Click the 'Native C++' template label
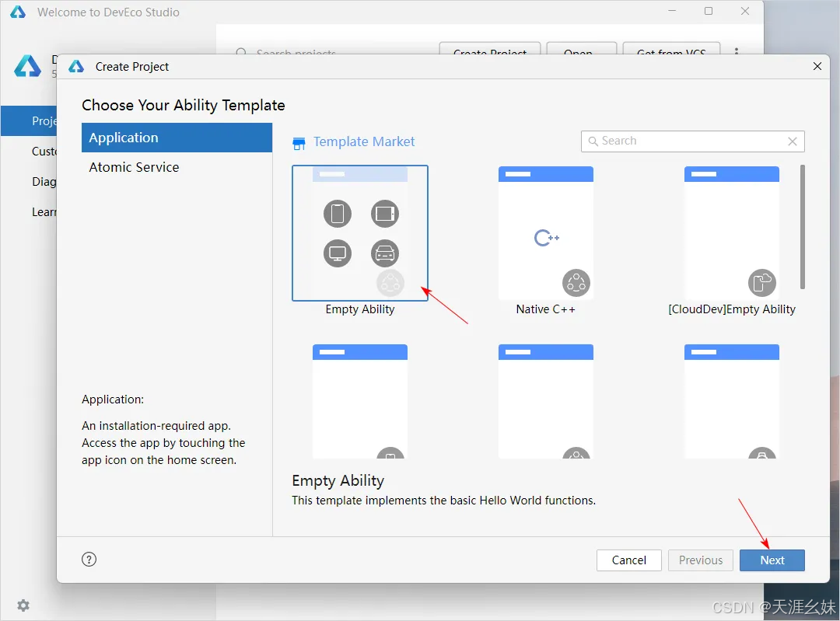840x621 pixels. point(545,309)
